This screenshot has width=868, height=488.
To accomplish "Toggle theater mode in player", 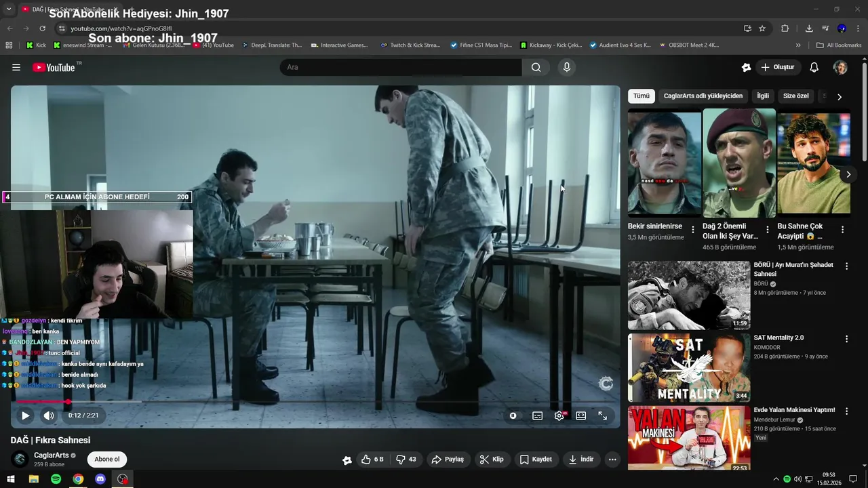I will coord(581,415).
